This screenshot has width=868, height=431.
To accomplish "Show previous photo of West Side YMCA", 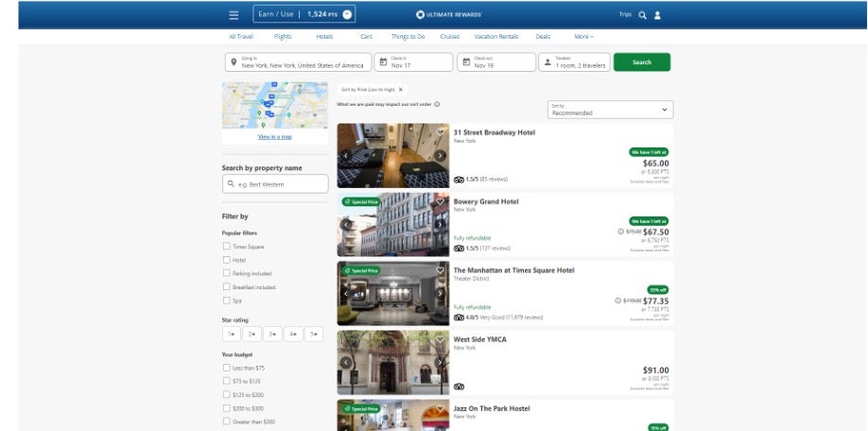I will [x=346, y=362].
